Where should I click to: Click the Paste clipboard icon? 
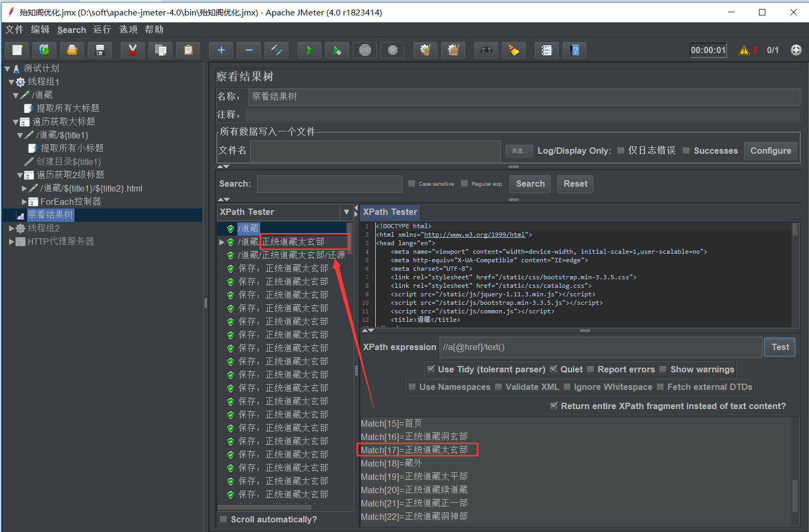tap(188, 50)
